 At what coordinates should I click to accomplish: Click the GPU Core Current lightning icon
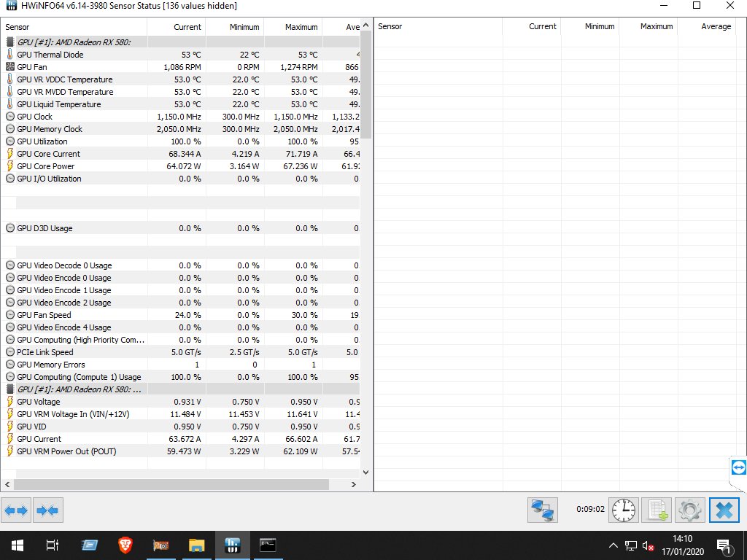pos(10,153)
